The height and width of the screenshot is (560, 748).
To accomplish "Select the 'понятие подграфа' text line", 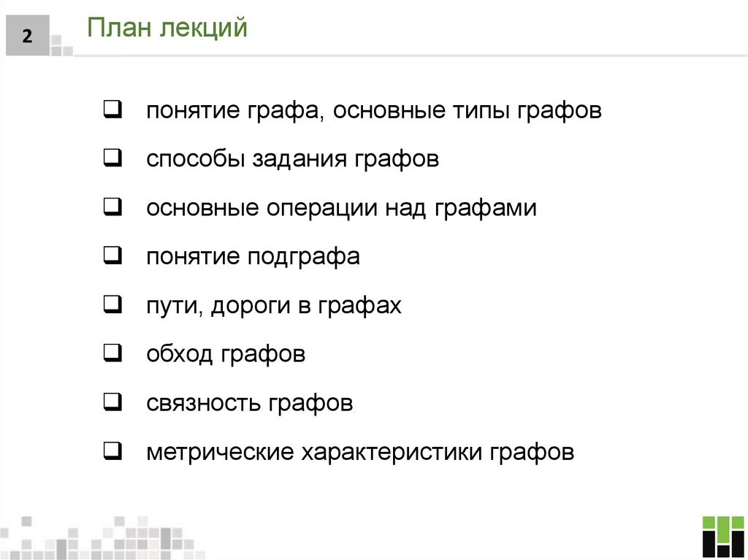I will click(253, 257).
